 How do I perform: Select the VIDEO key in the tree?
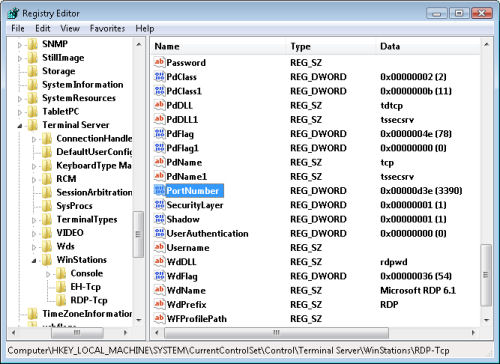pos(70,233)
